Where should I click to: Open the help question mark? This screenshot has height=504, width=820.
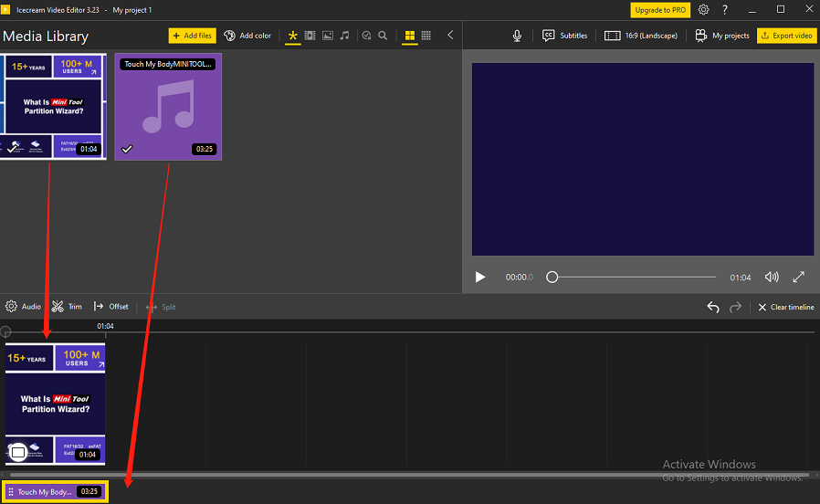pos(725,9)
